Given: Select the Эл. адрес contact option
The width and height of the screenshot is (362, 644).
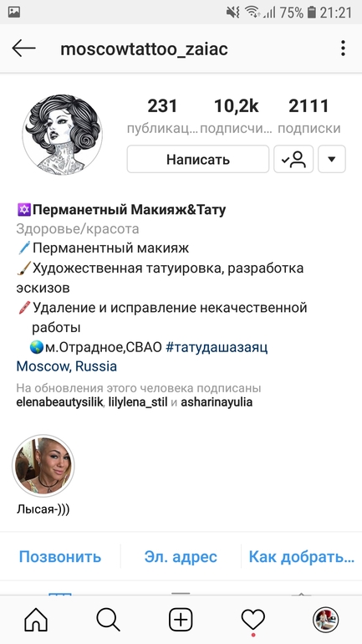Looking at the screenshot, I should 181,556.
